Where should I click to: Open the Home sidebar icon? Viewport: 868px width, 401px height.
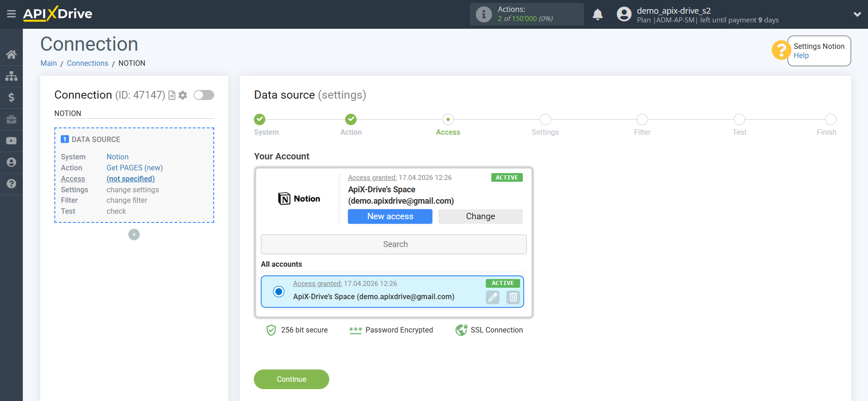pyautogui.click(x=11, y=54)
